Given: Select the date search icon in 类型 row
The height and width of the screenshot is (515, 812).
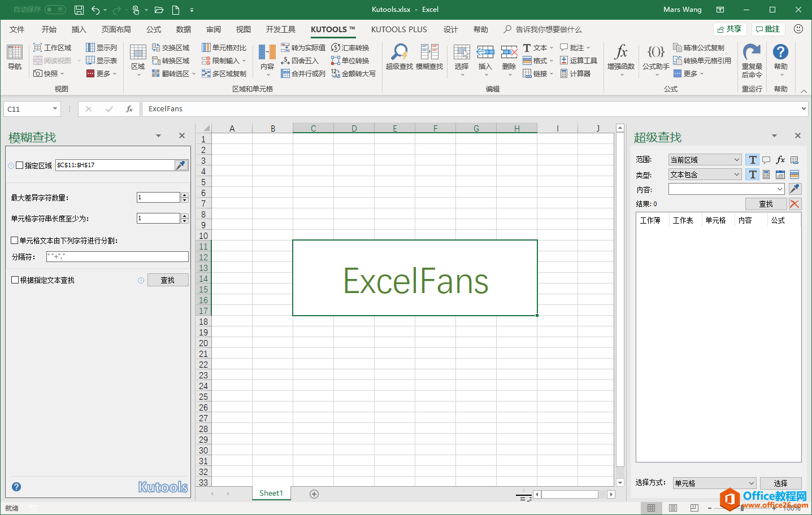Looking at the screenshot, I should (x=780, y=174).
